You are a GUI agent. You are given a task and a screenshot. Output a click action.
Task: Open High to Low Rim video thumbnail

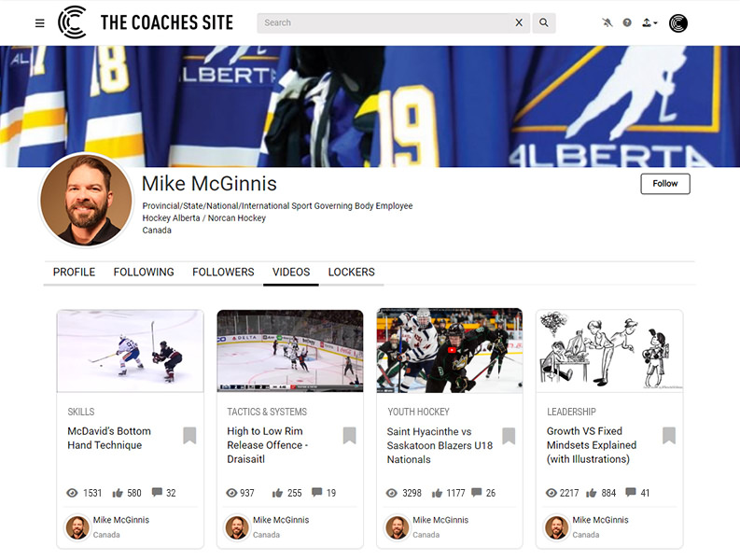(290, 351)
